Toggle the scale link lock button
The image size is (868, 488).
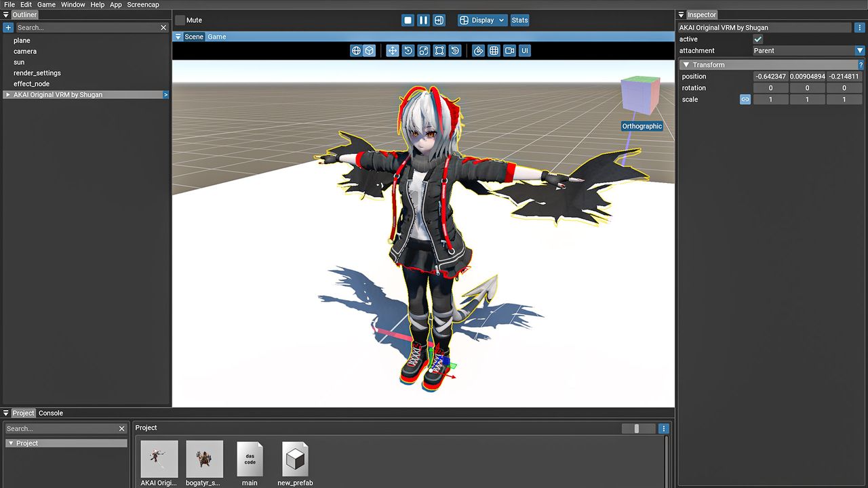(745, 100)
